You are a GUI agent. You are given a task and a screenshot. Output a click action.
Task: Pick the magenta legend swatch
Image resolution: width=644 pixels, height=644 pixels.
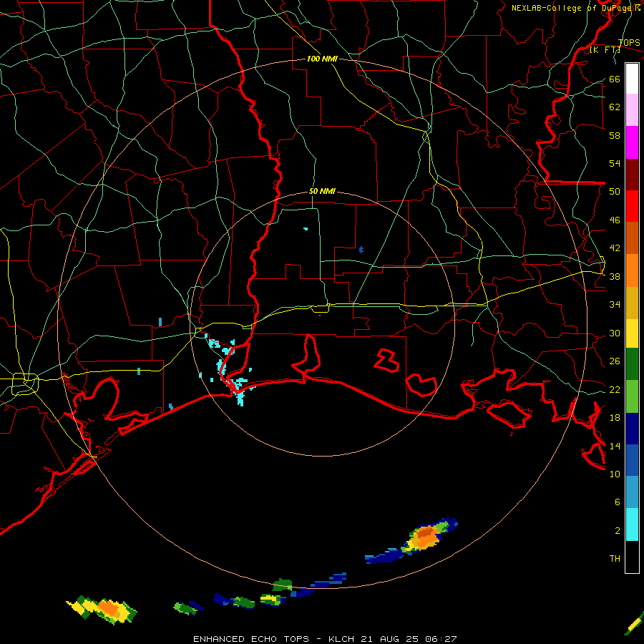[x=632, y=142]
